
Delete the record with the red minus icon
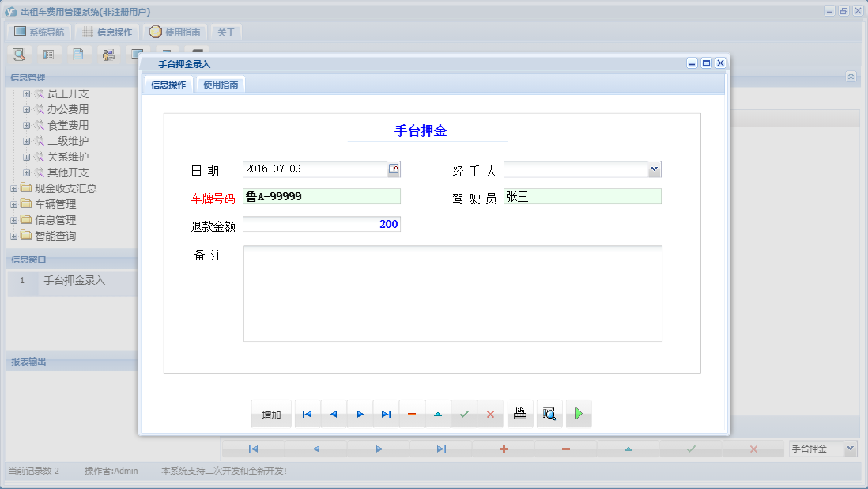click(412, 413)
